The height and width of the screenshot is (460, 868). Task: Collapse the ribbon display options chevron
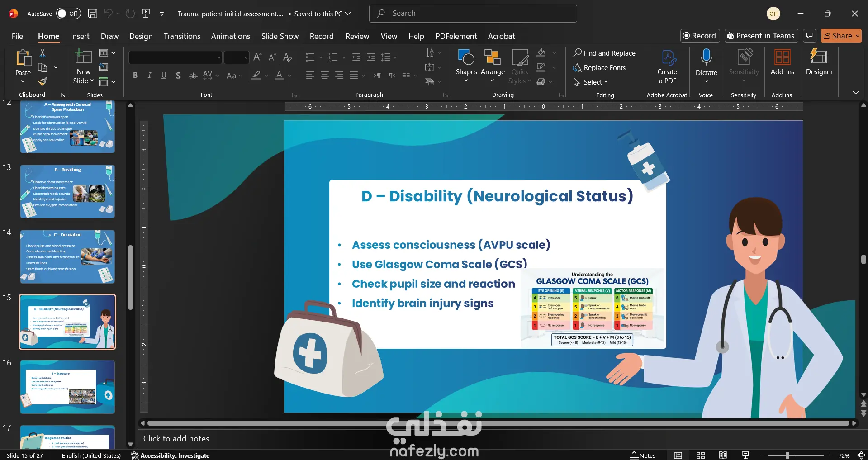point(855,93)
